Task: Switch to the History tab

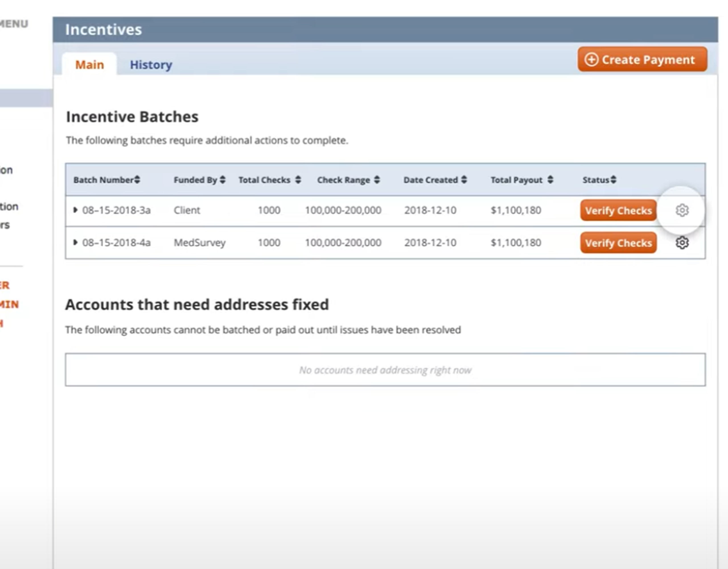Action: click(151, 65)
